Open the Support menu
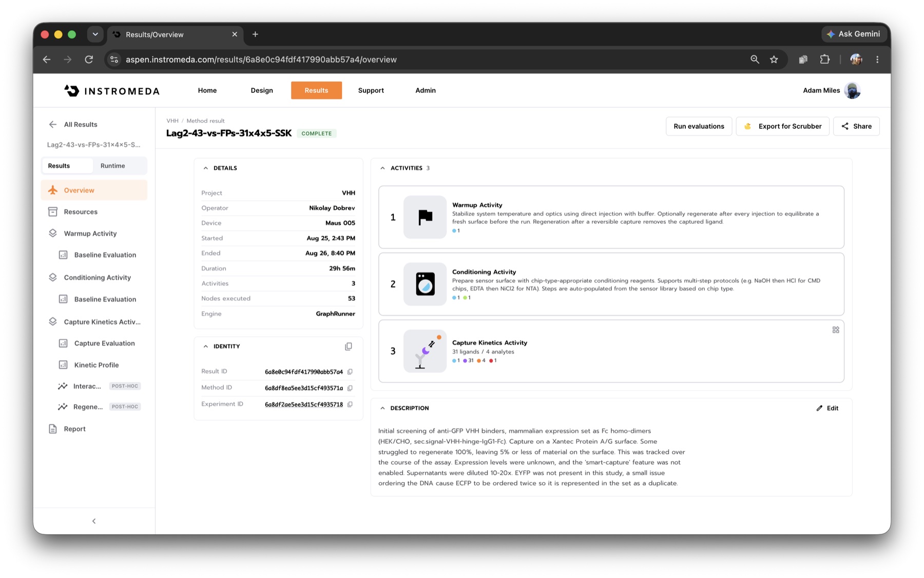 371,90
